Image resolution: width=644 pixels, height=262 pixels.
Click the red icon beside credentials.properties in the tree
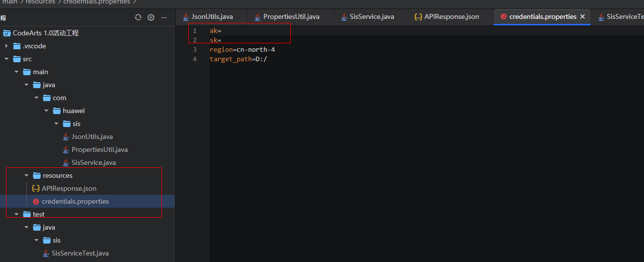click(36, 202)
